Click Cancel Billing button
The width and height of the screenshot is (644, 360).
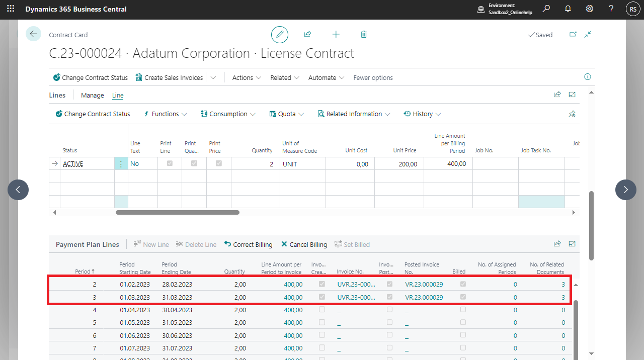pos(304,244)
